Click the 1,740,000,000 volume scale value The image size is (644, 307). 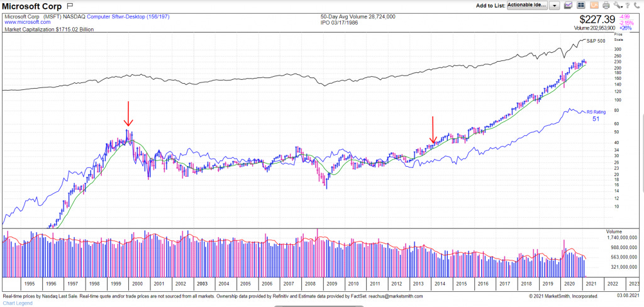tap(621, 238)
